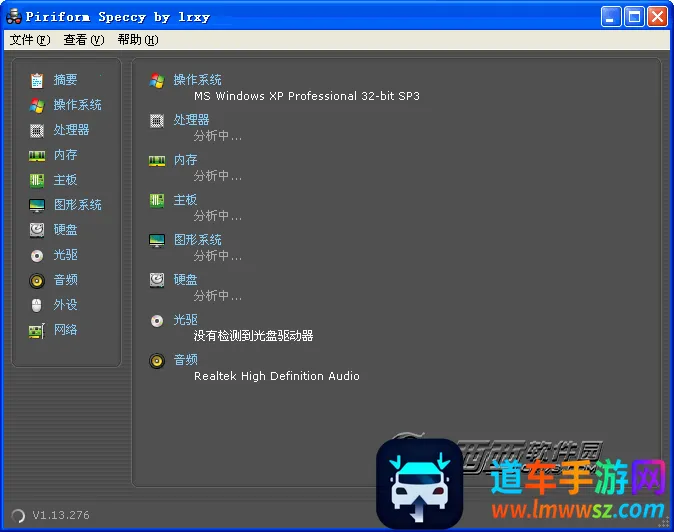This screenshot has width=674, height=532.
Task: Open the 处理器 CPU icon in sidebar
Action: (x=37, y=130)
